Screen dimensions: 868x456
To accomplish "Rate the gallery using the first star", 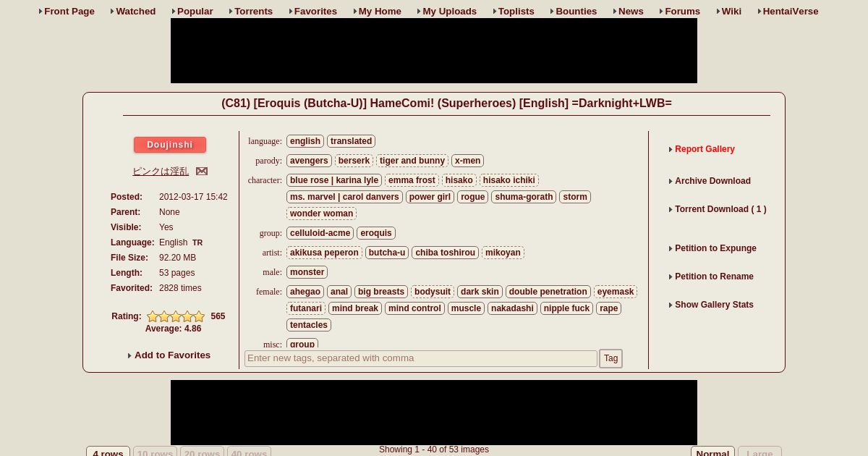I will pyautogui.click(x=153, y=316).
